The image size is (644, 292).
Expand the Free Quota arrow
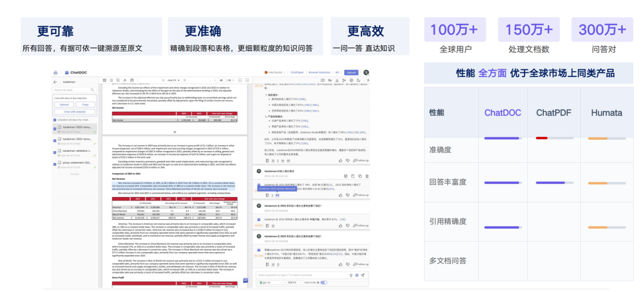pyautogui.click(x=284, y=72)
